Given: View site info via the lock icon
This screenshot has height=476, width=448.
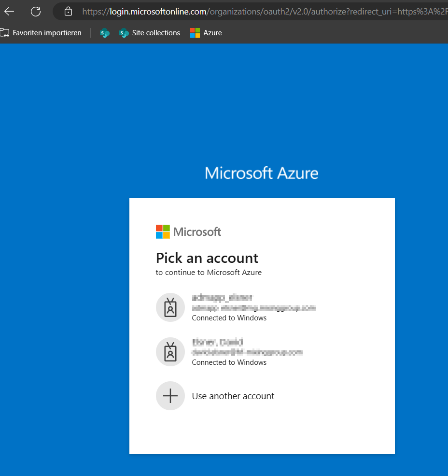Looking at the screenshot, I should 68,12.
